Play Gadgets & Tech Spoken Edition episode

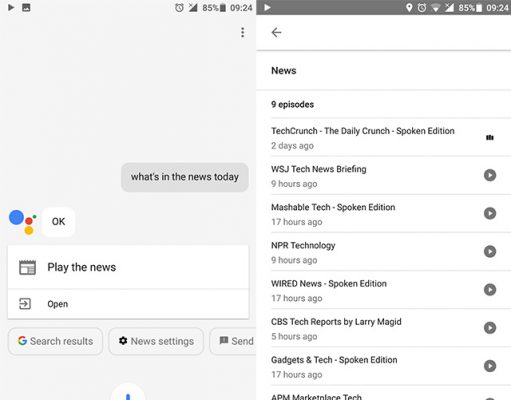click(x=490, y=366)
